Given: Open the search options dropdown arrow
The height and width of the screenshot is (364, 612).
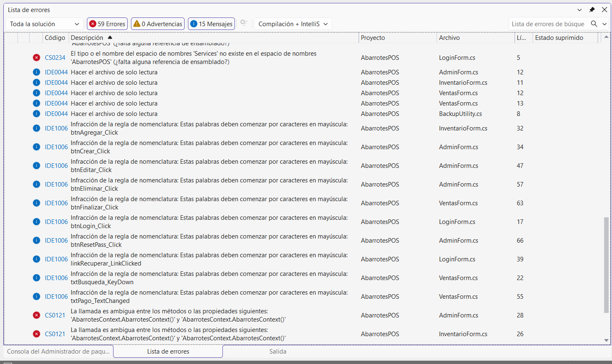Looking at the screenshot, I should click(x=605, y=24).
